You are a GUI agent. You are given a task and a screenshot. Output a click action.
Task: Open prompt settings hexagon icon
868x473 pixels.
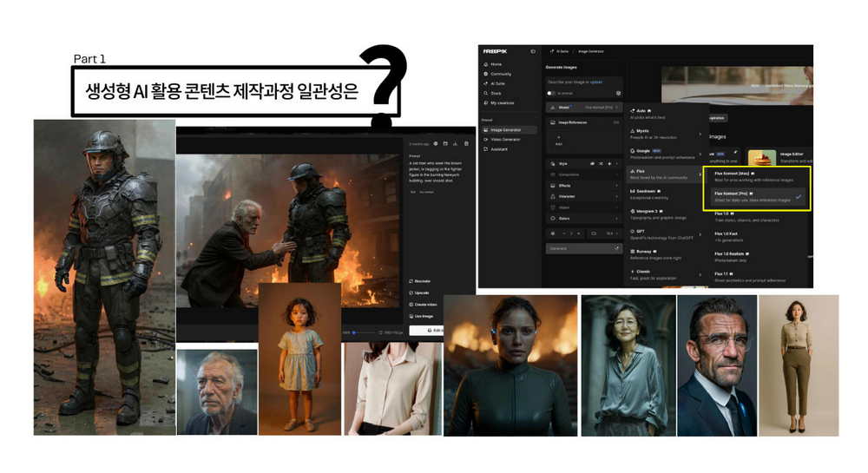click(618, 93)
